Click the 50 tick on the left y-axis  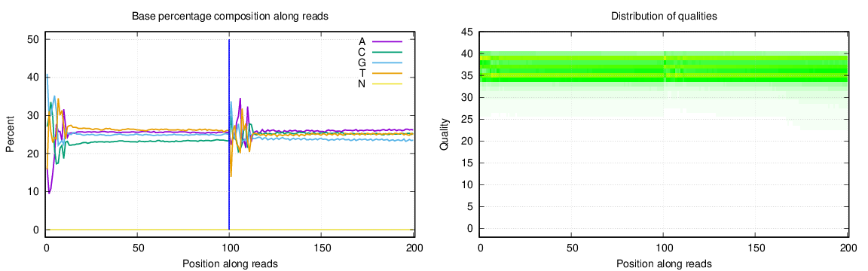point(32,39)
